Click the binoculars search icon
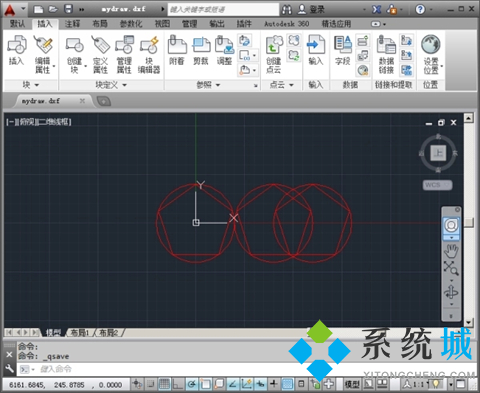Viewport: 480px width, 393px height. 287,10
